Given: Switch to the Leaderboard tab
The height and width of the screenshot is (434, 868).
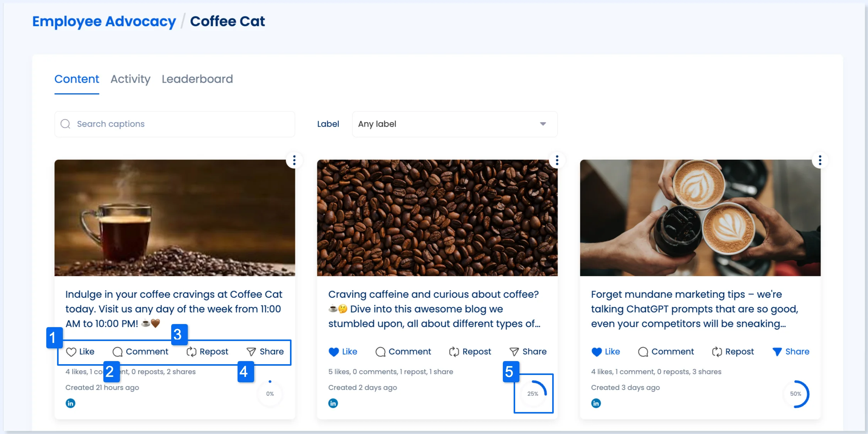Looking at the screenshot, I should (197, 79).
